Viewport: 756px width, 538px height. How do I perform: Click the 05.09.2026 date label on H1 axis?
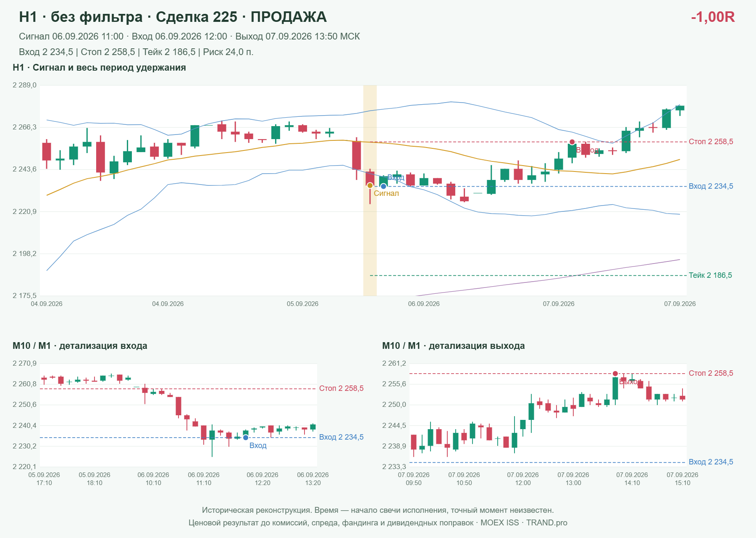pos(302,304)
